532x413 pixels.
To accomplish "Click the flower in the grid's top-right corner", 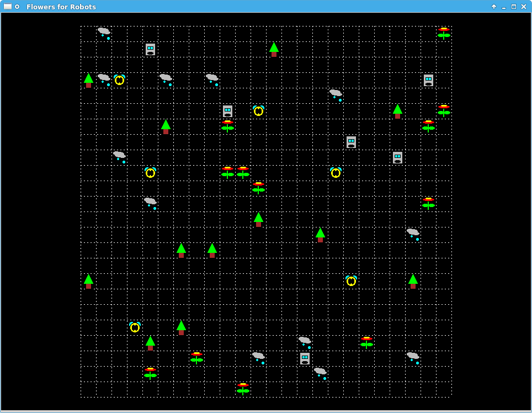I will pyautogui.click(x=444, y=34).
